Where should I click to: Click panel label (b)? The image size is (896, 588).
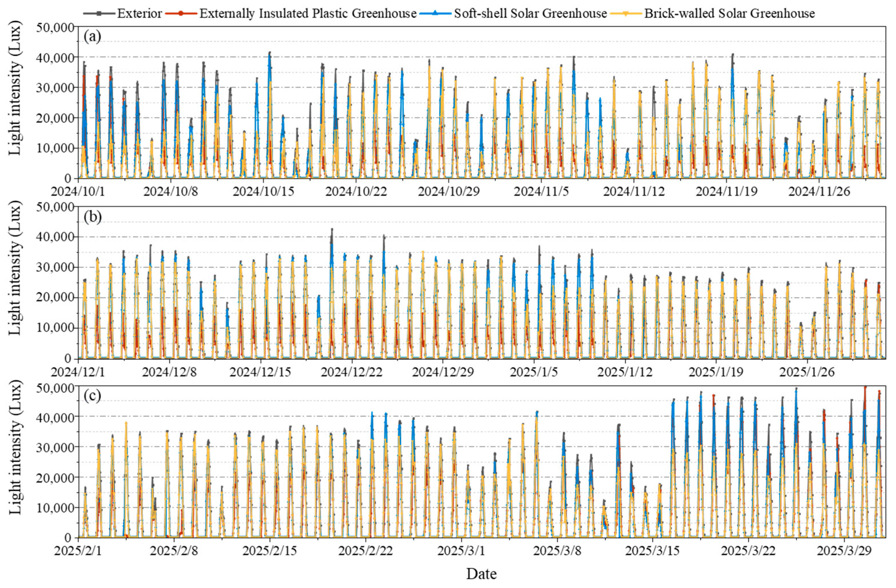coord(92,217)
